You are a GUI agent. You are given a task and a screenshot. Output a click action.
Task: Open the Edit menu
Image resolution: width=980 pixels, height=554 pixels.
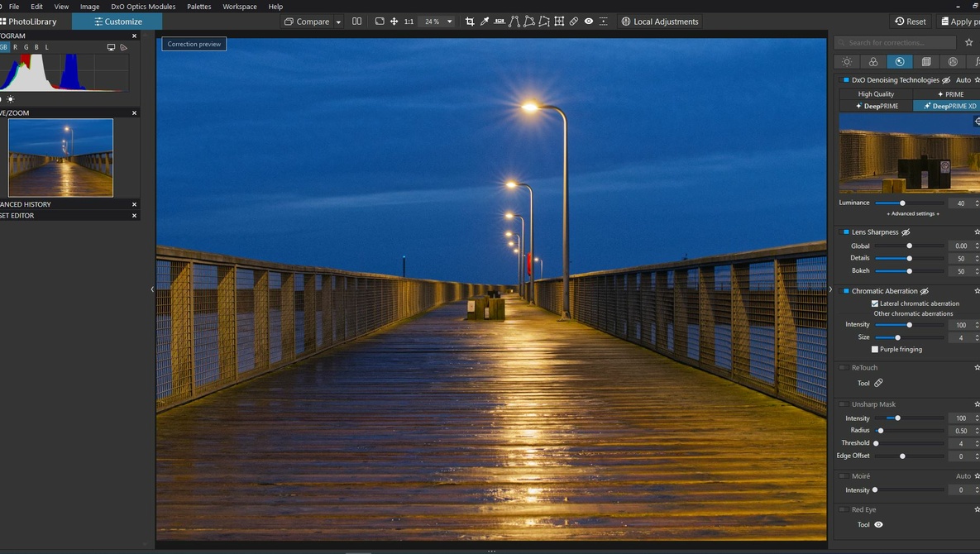coord(37,7)
